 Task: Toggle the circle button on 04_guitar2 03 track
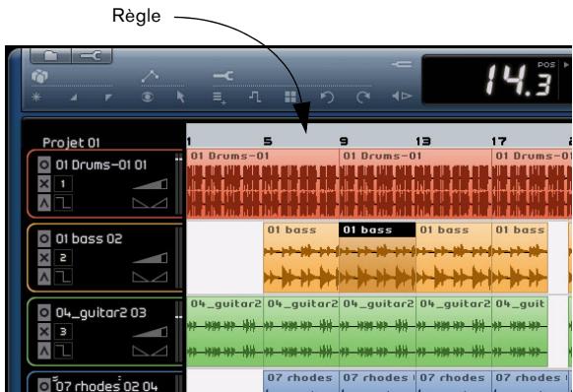(x=44, y=312)
